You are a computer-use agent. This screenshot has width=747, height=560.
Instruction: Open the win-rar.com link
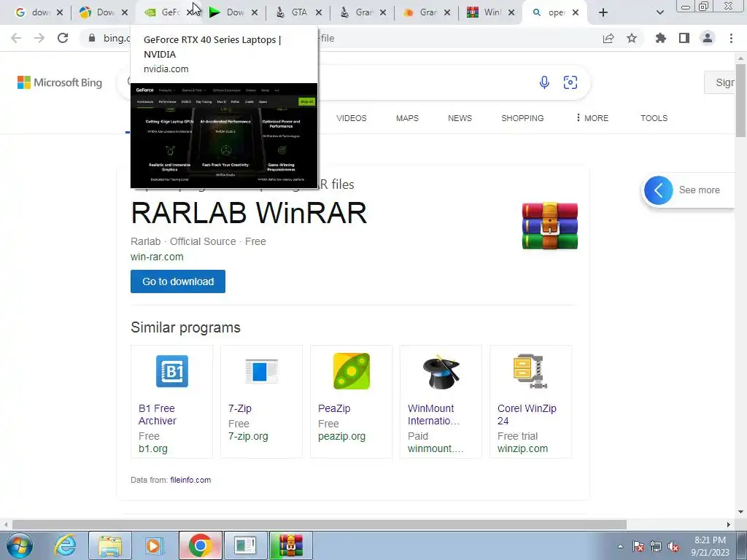pyautogui.click(x=157, y=257)
